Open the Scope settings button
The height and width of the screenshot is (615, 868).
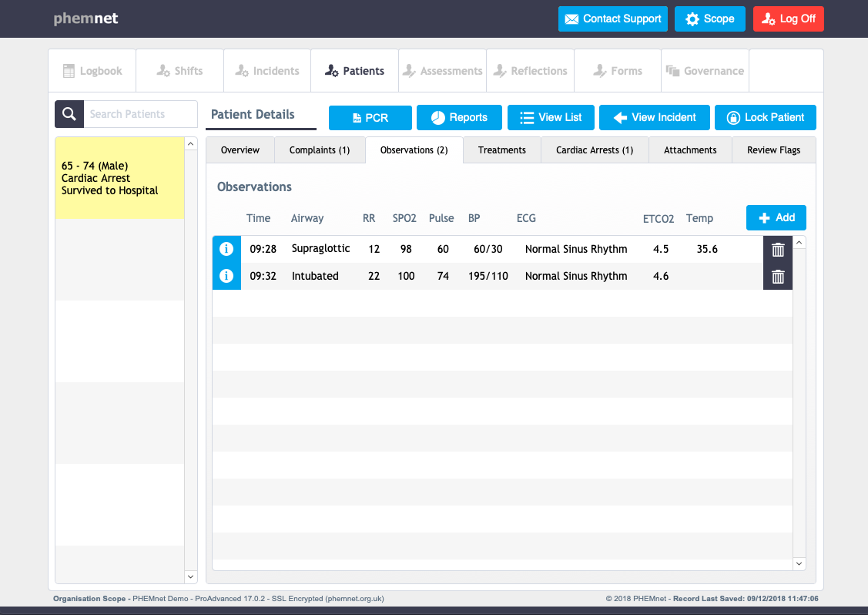pyautogui.click(x=709, y=18)
